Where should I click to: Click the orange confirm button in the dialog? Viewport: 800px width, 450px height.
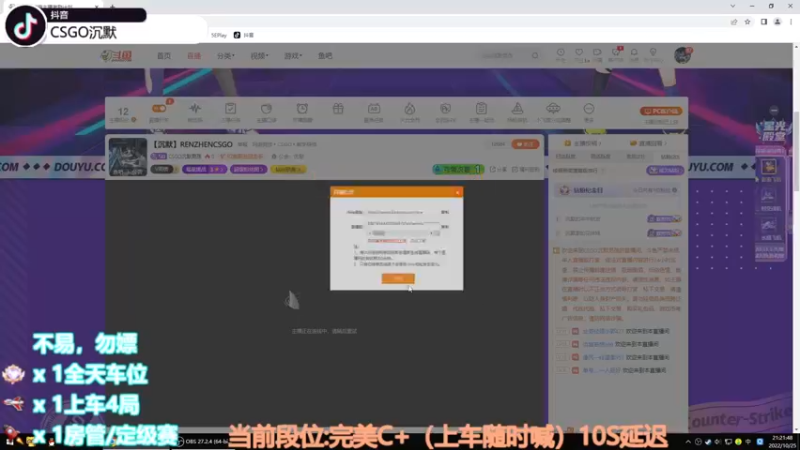coord(398,278)
